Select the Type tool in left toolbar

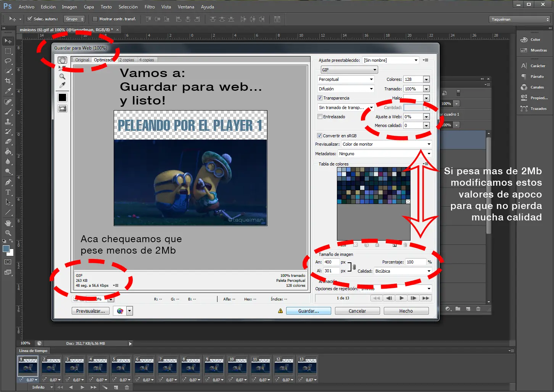click(8, 192)
